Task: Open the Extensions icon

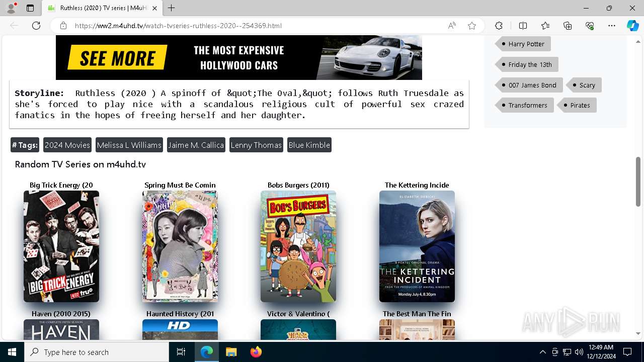Action: pyautogui.click(x=499, y=26)
